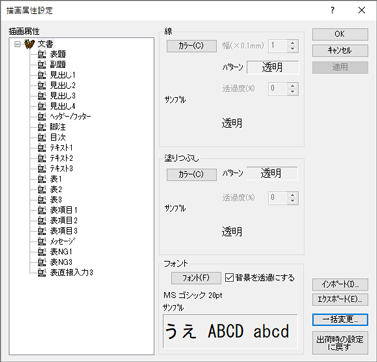Decrease line width with down arrow

pyautogui.click(x=293, y=49)
